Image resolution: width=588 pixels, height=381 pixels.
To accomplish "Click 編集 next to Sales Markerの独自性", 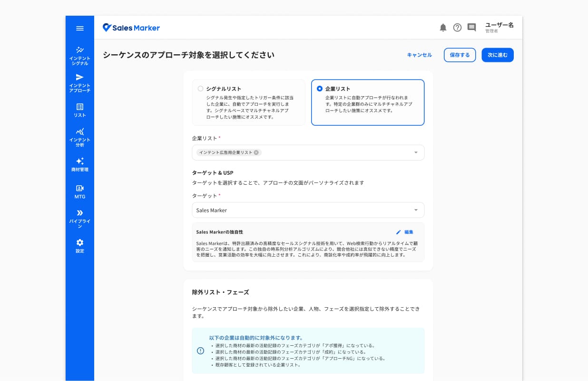I will click(x=405, y=232).
